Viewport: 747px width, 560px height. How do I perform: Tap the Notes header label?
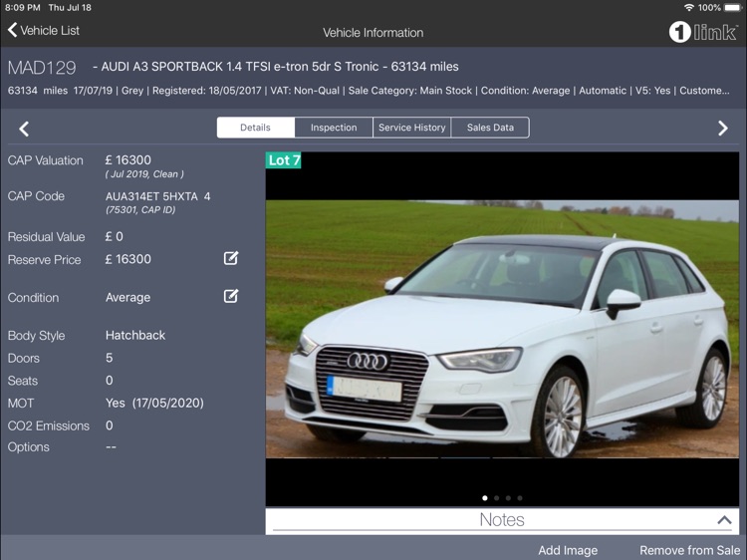click(x=502, y=519)
